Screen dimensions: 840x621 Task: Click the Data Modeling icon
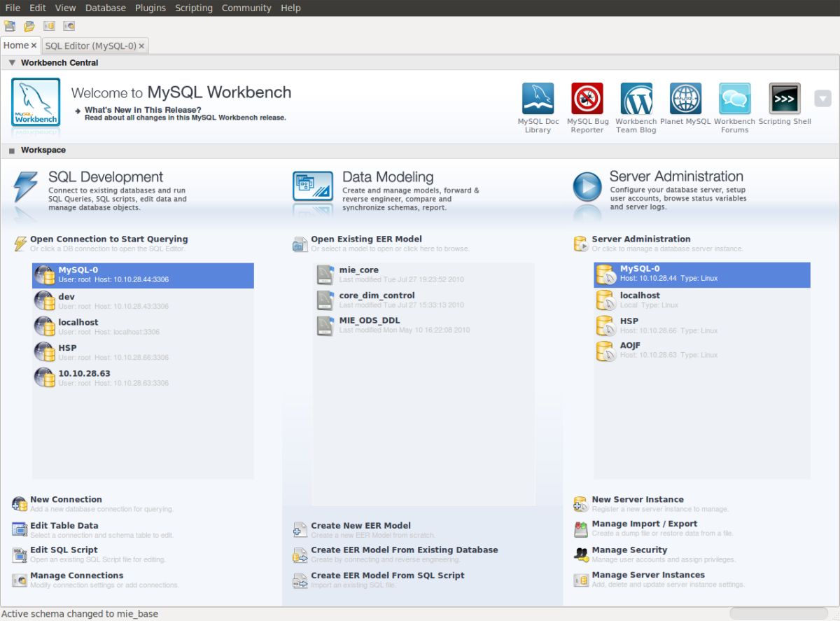[x=313, y=187]
